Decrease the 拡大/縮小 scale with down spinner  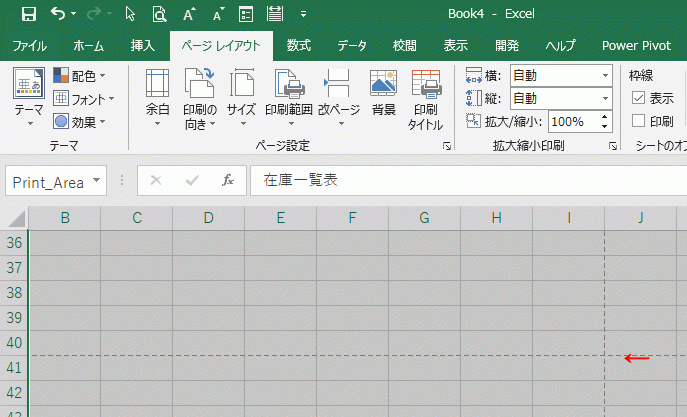[x=605, y=127]
